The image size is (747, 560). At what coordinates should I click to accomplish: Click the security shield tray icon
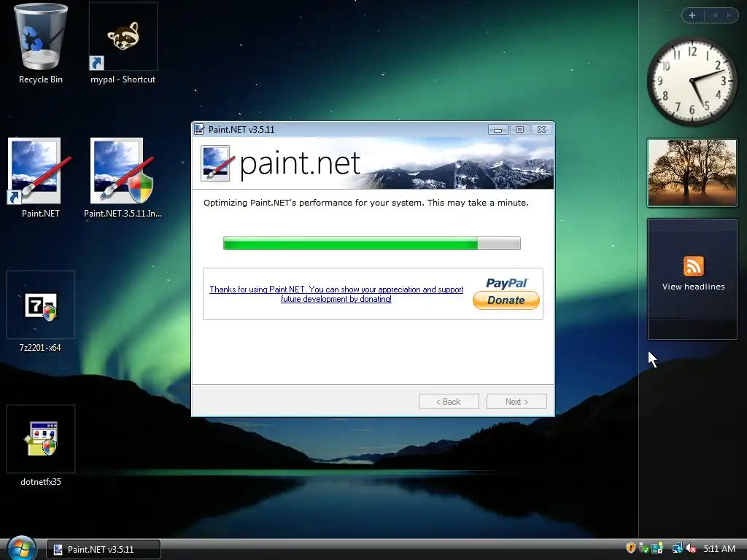(631, 548)
